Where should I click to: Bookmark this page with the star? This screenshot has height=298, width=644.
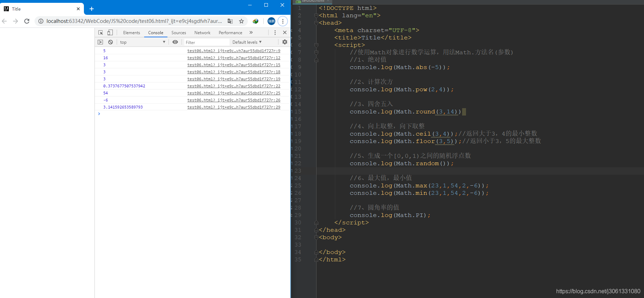(x=241, y=21)
